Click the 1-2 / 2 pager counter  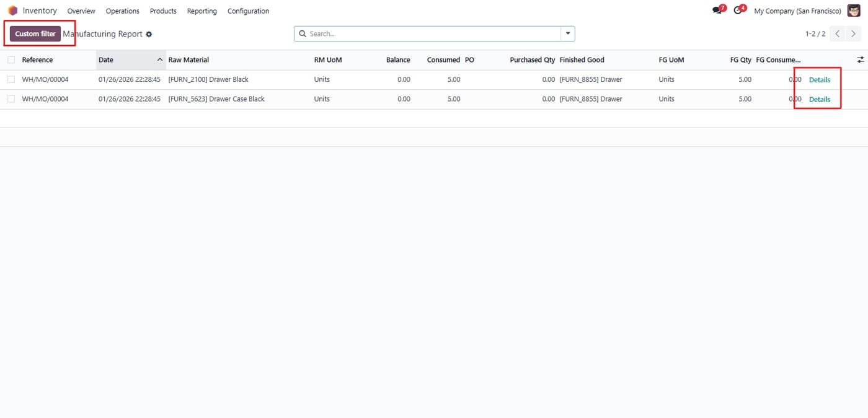[815, 34]
